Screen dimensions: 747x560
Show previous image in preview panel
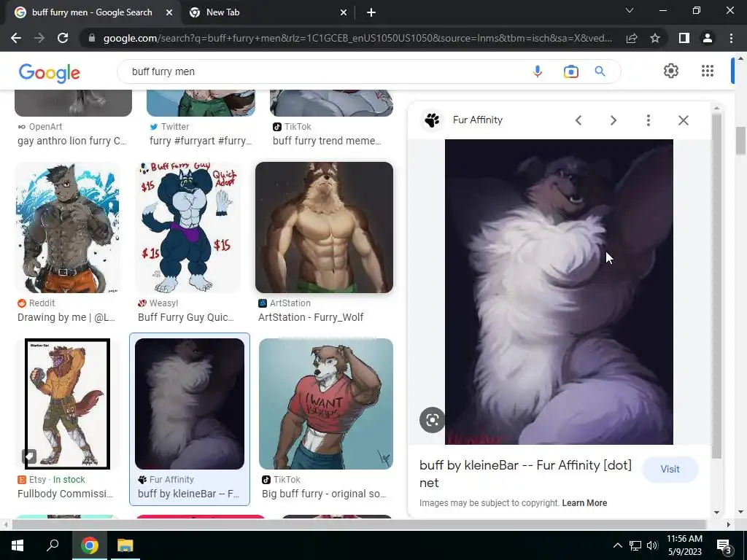pos(578,120)
